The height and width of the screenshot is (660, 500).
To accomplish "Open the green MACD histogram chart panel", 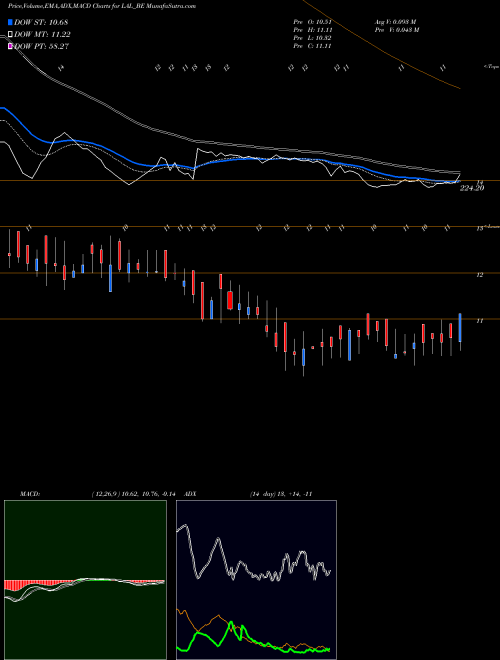I will pos(85,580).
